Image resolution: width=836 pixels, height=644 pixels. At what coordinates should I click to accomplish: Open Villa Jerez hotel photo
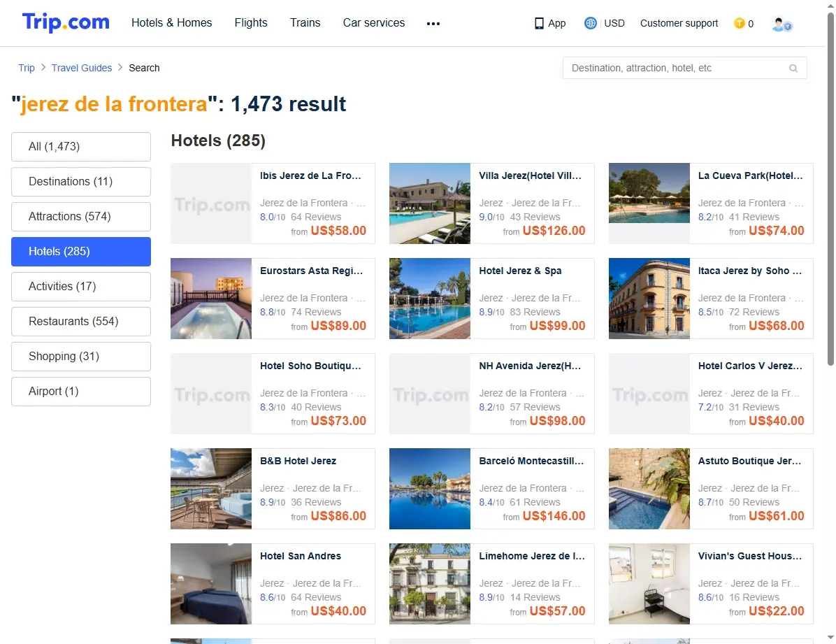(430, 203)
